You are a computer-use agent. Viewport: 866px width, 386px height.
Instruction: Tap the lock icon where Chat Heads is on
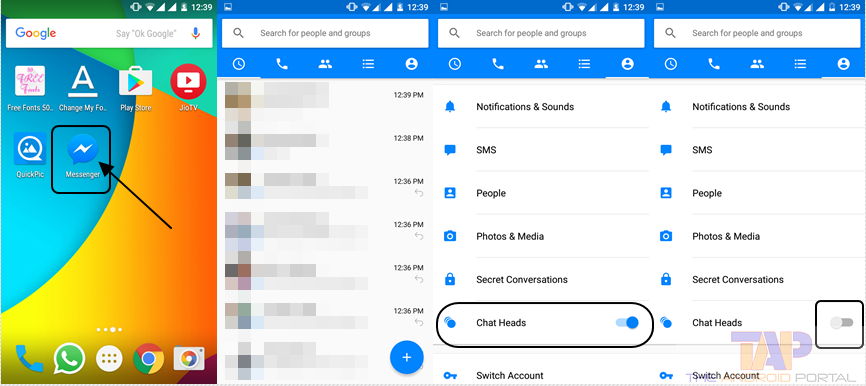[450, 279]
